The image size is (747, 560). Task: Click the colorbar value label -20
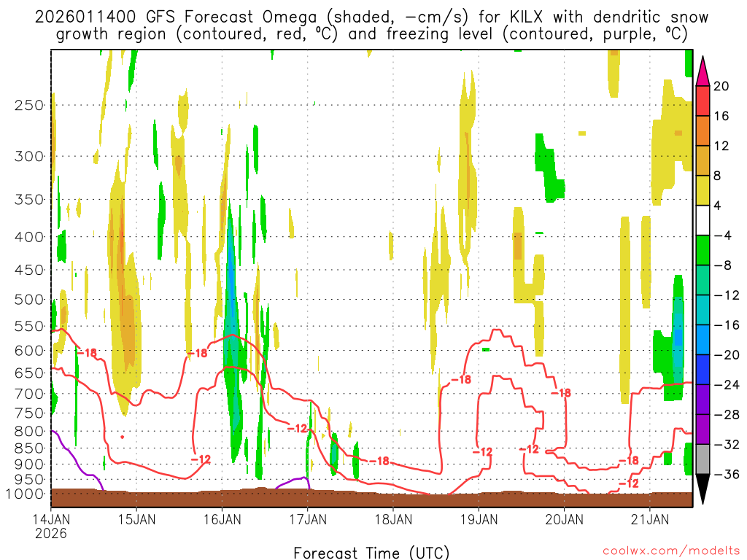coord(727,355)
